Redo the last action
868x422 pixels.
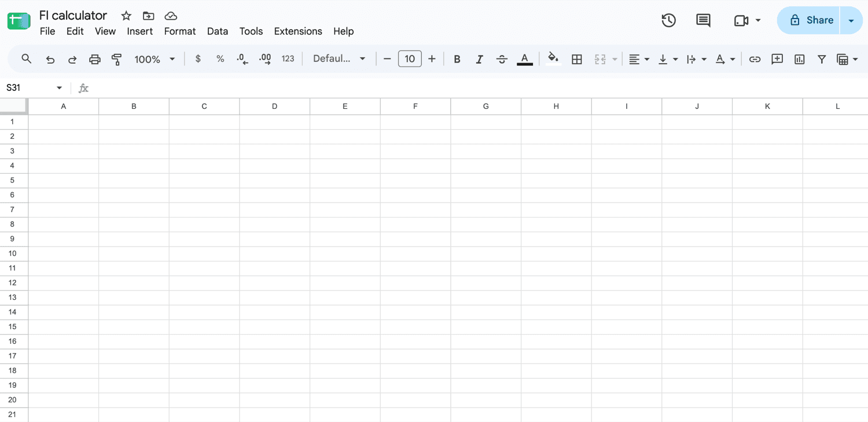(x=72, y=59)
